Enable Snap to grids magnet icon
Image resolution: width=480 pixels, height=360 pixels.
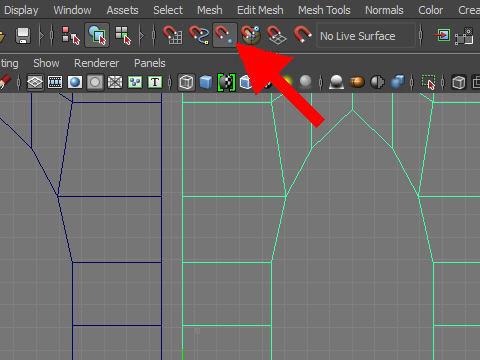[x=172, y=35]
